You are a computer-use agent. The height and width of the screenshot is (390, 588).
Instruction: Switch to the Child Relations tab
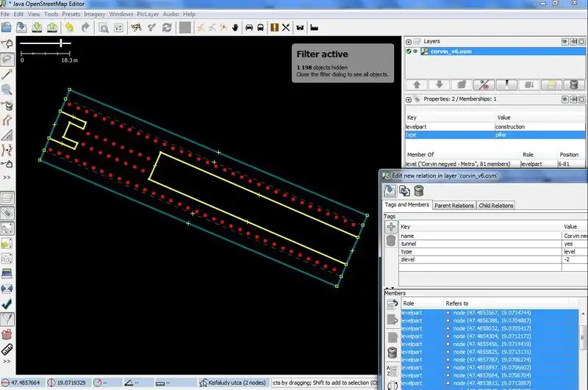pyautogui.click(x=496, y=205)
